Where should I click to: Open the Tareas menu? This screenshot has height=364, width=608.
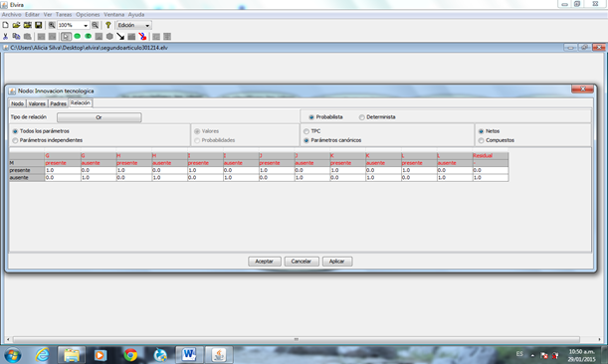(64, 14)
